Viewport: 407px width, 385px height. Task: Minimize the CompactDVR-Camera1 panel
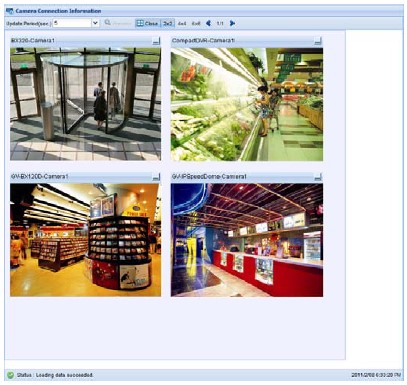coord(318,41)
